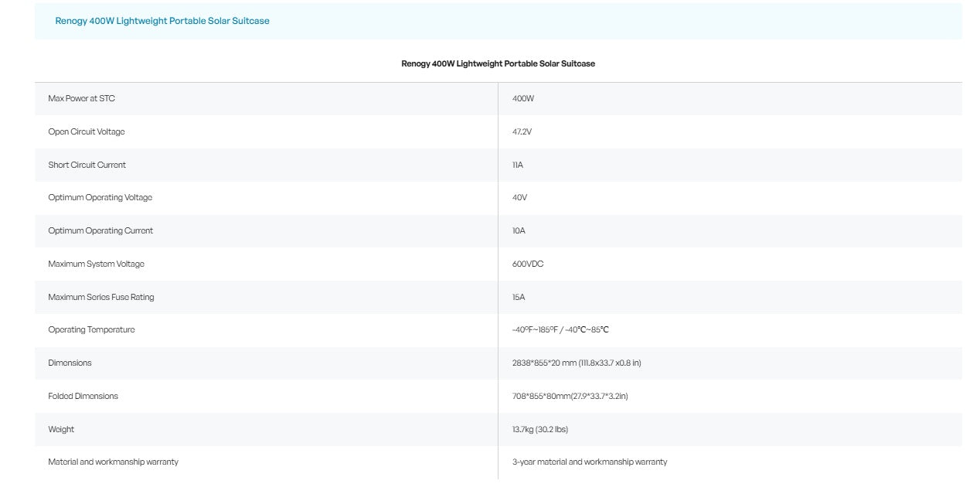Select the 'Maximum Series Fuse Rating' label
This screenshot has height=484, width=980.
coord(100,297)
